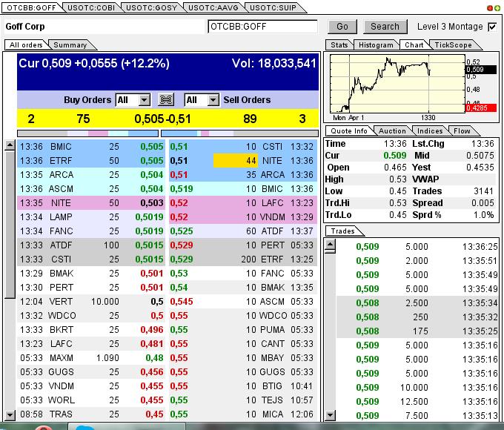Click the 2.500 trade at 13:35:34
504x430 pixels.
click(417, 303)
